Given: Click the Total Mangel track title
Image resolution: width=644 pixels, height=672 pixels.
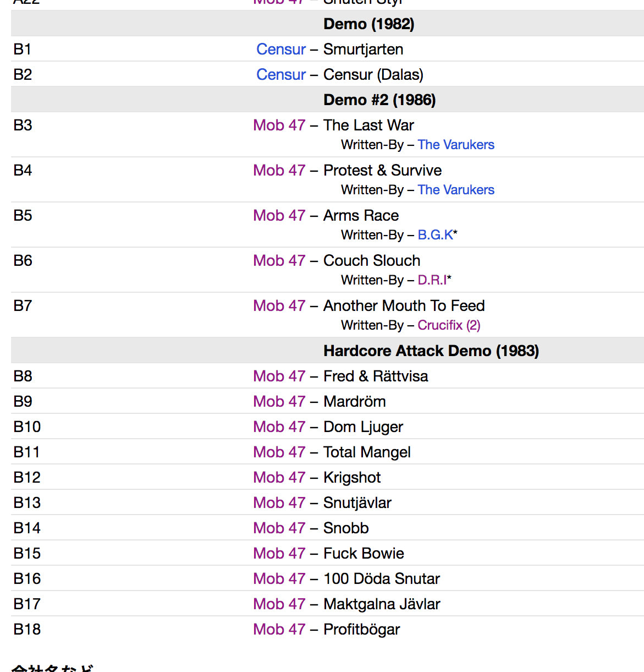Looking at the screenshot, I should 367,452.
